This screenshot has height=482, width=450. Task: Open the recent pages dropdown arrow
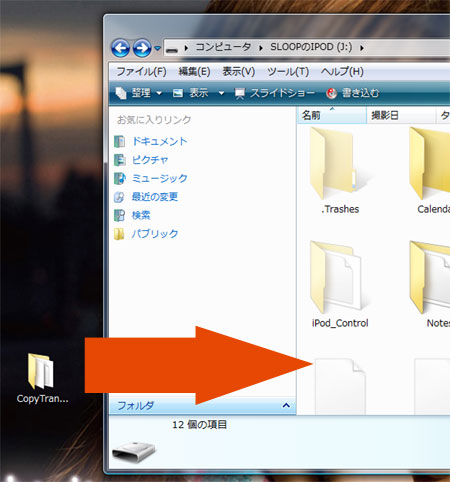click(157, 49)
